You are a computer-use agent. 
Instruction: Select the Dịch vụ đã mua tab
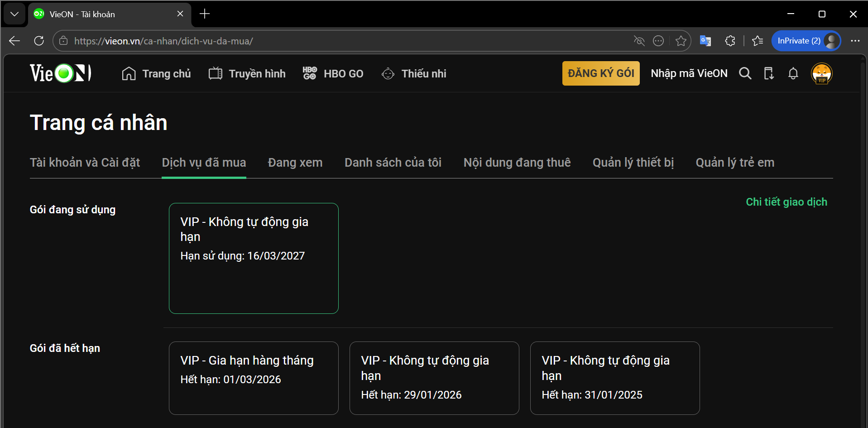coord(204,163)
